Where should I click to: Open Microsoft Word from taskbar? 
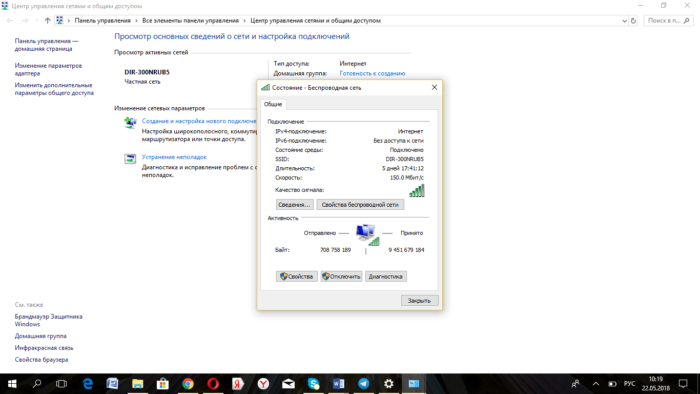338,384
